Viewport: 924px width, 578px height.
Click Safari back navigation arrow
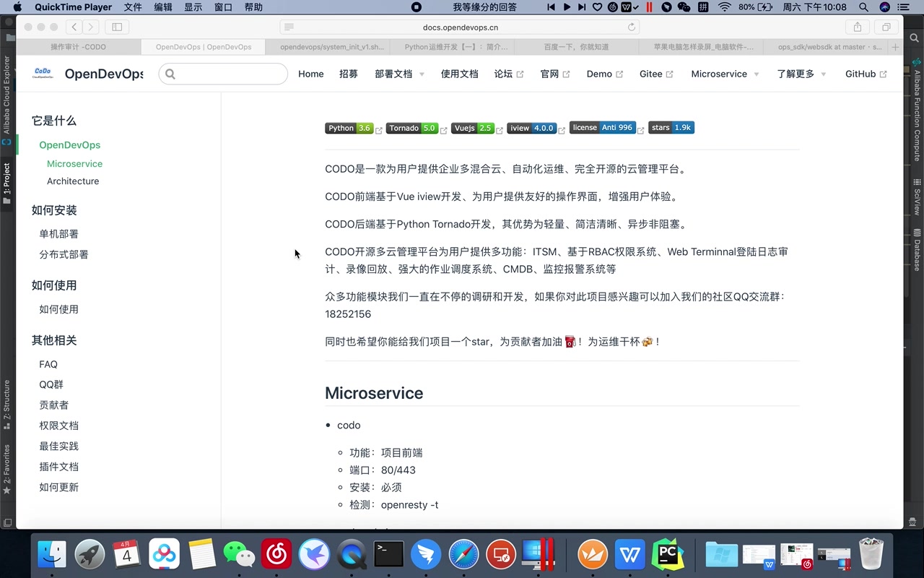(x=74, y=27)
